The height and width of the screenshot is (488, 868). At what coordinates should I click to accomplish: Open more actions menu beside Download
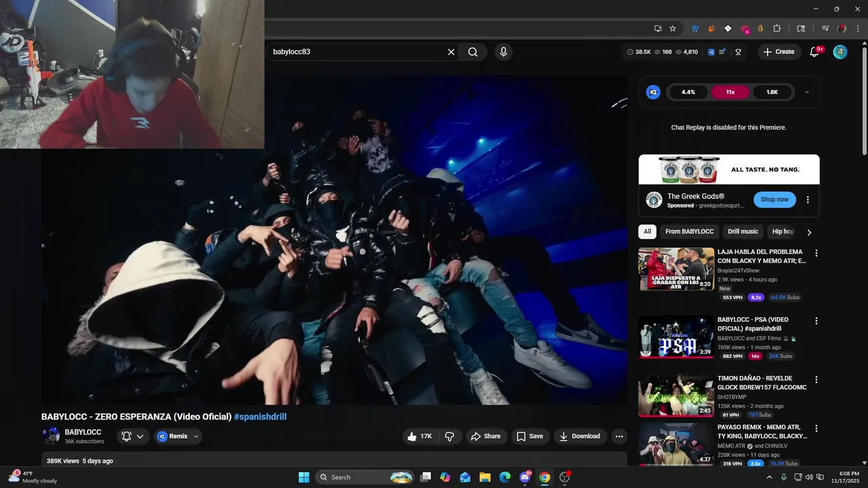[619, 436]
